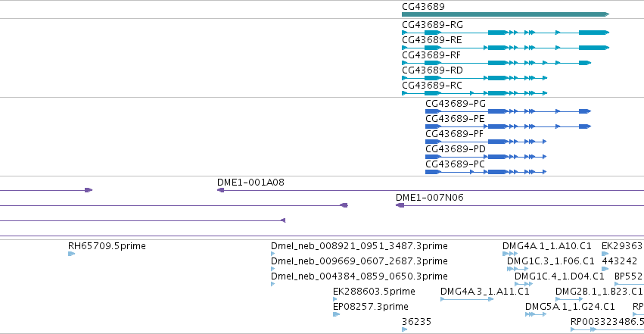Click the RH65709.5prime arrow glyph
This screenshot has height=334, width=644.
71,254
